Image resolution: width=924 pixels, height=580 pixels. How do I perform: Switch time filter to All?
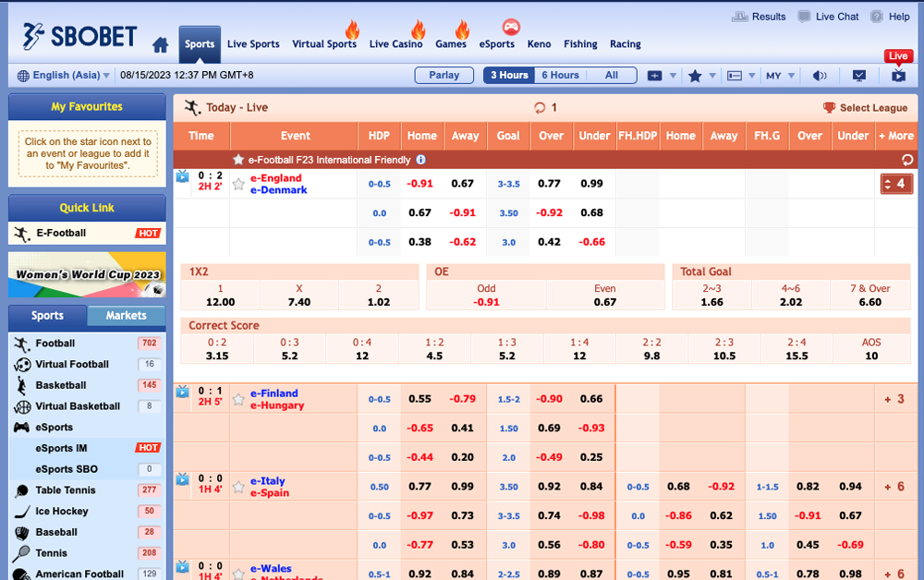[612, 76]
